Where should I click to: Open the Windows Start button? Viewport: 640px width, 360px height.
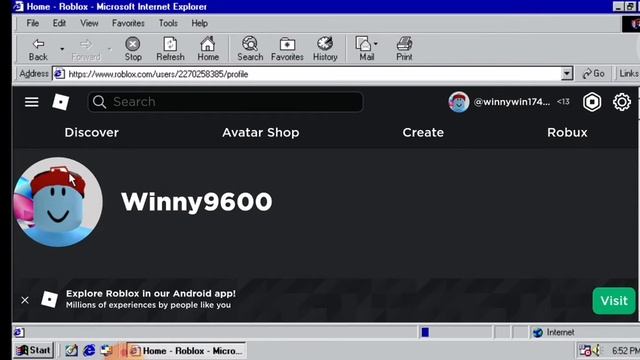pos(33,350)
